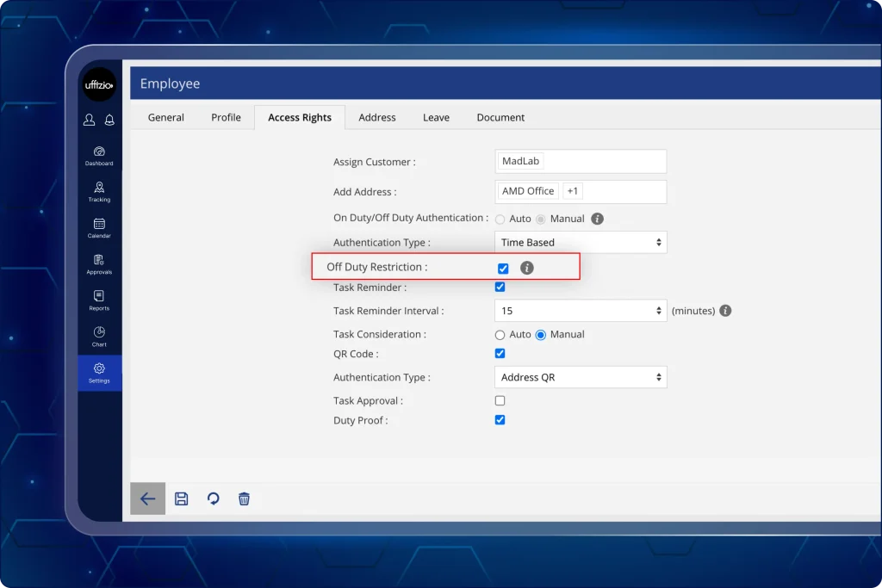This screenshot has height=588, width=882.
Task: Open Chart in sidebar
Action: (99, 336)
